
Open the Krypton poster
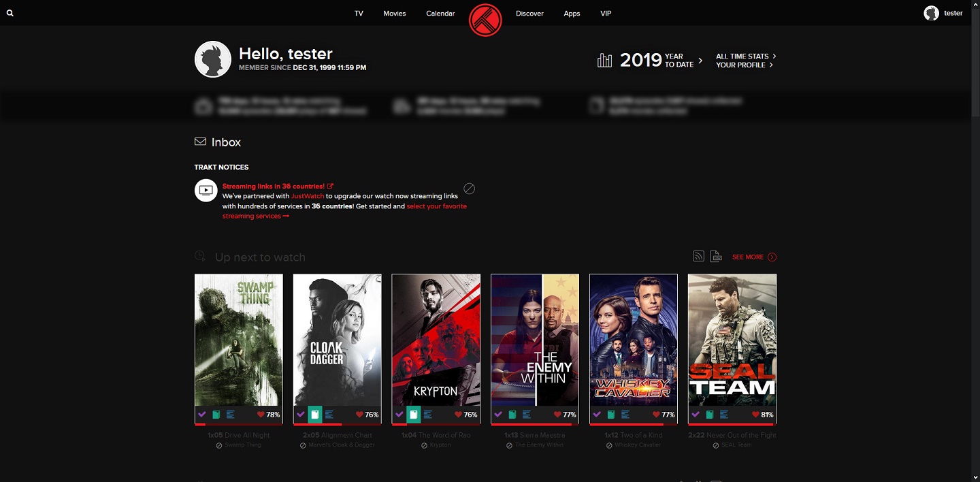tap(436, 340)
